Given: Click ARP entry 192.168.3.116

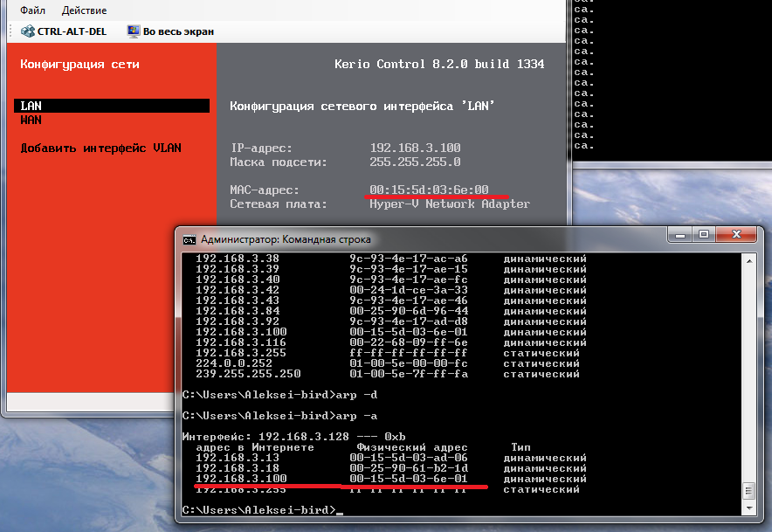Looking at the screenshot, I should coord(241,342).
